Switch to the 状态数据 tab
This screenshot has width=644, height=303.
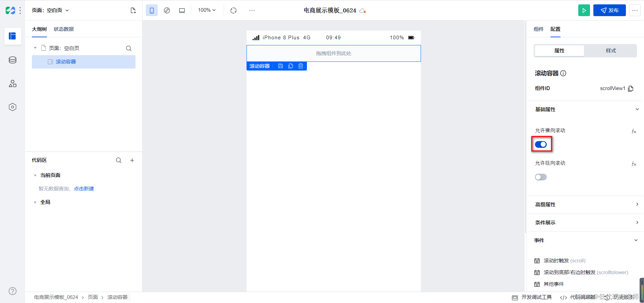64,29
